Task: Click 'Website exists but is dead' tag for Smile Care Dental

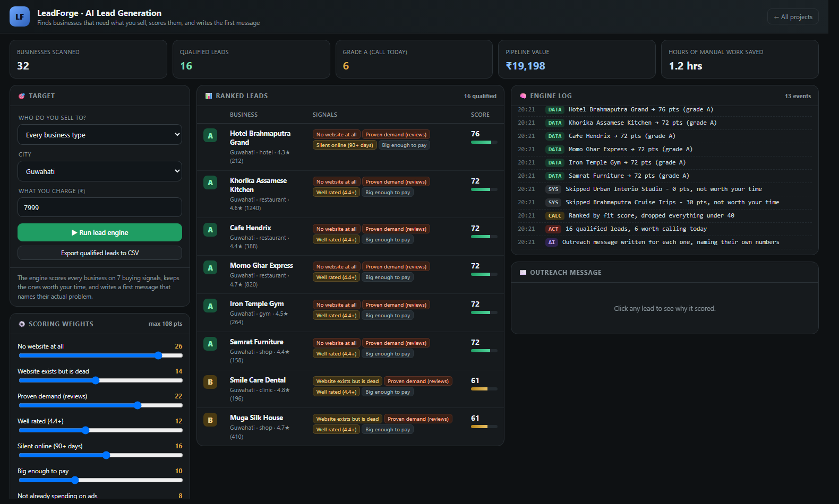Action: (x=347, y=381)
